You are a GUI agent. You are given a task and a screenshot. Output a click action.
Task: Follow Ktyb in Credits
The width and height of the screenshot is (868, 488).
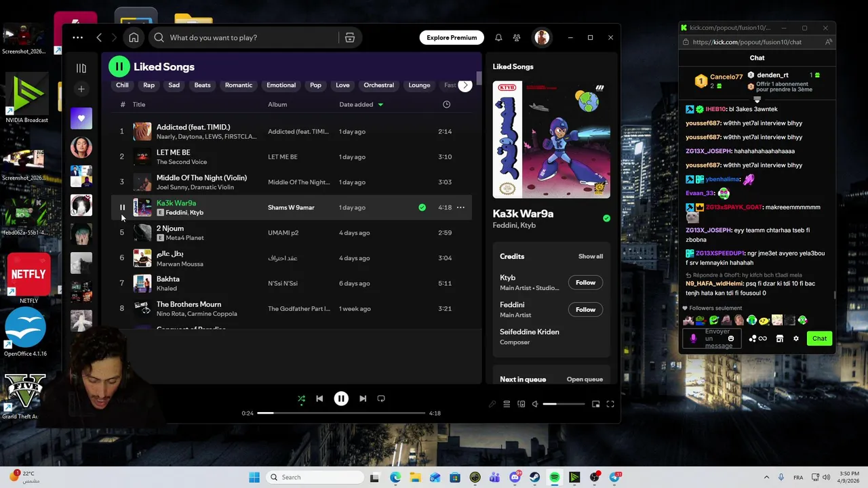click(585, 283)
